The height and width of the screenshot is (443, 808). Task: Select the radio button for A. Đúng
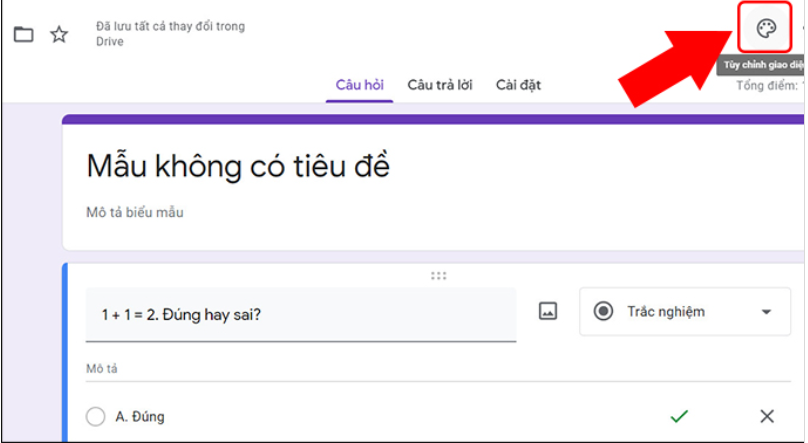coord(95,416)
